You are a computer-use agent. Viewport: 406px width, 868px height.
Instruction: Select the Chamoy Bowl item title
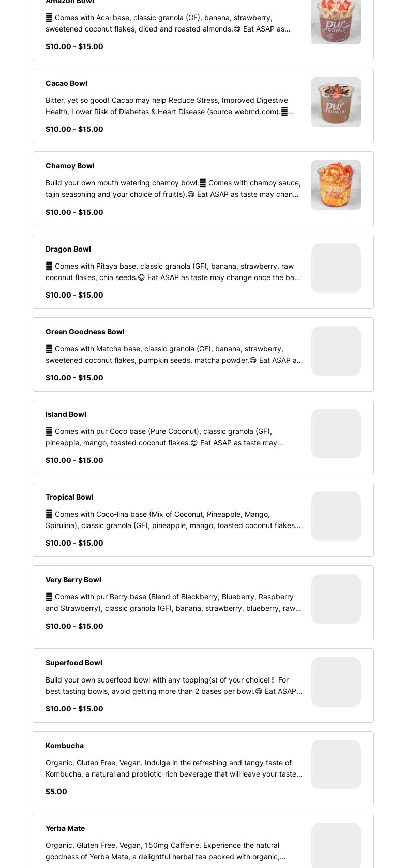point(70,166)
